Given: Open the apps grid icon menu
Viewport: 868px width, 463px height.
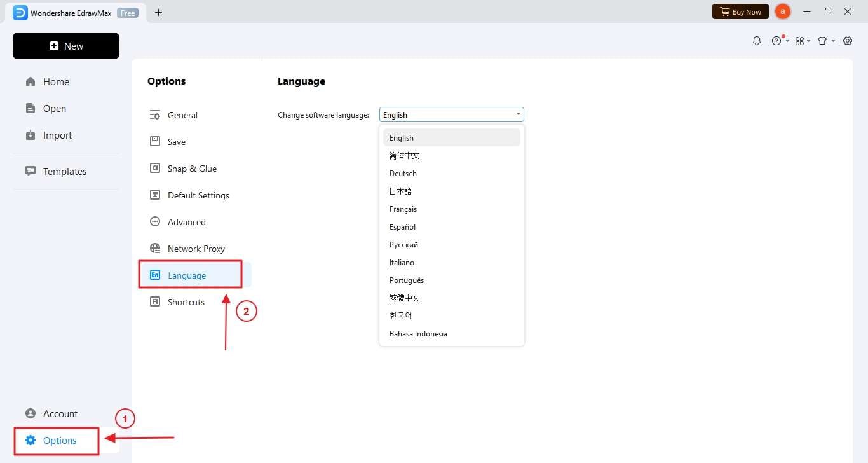Looking at the screenshot, I should click(x=800, y=41).
